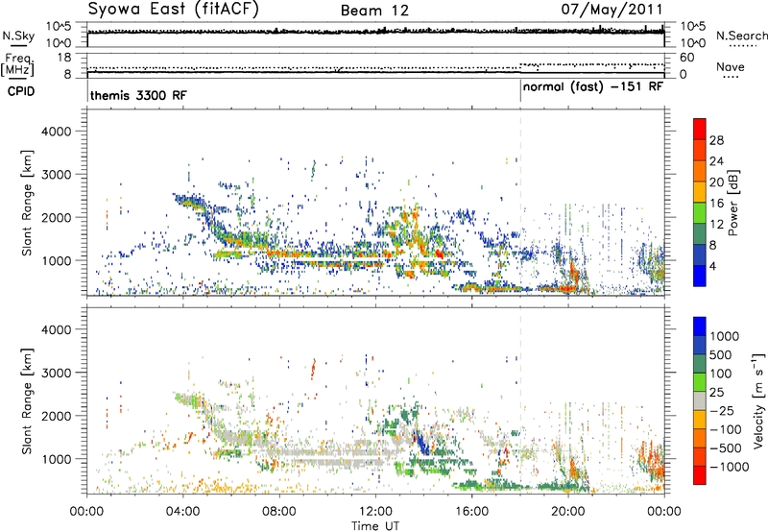
Task: Click the "60" Nave axis tick
Action: tap(687, 58)
